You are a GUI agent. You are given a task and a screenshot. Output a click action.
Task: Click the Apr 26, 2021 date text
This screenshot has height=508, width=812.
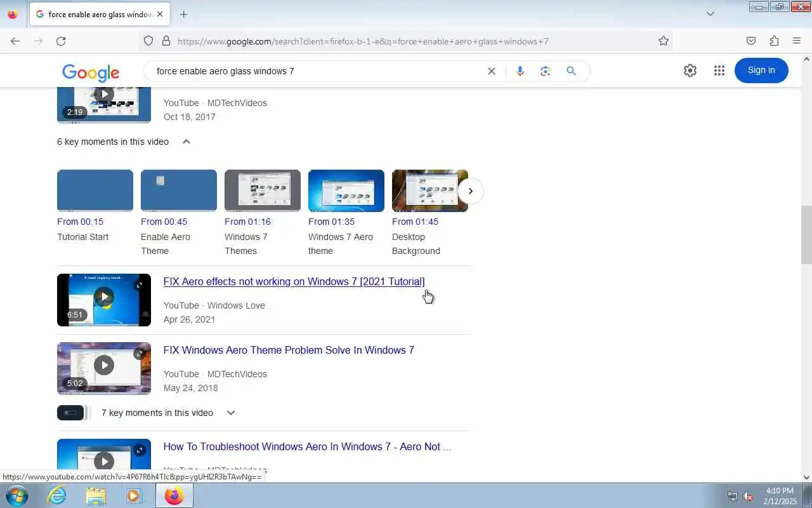[x=190, y=319]
